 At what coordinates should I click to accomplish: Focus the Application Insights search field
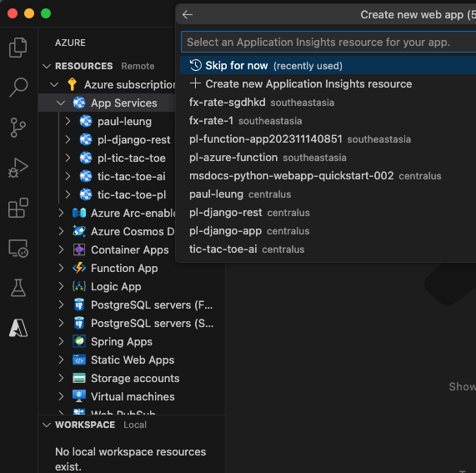[328, 42]
